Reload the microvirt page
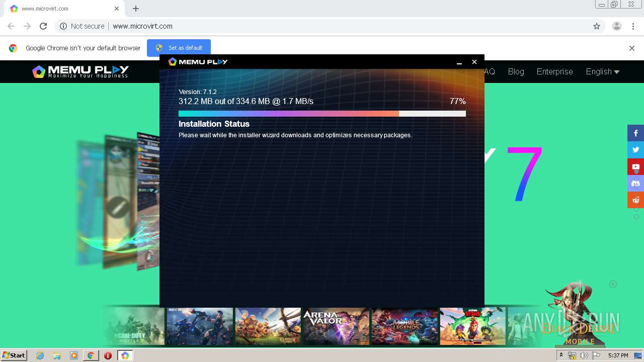 coord(43,26)
